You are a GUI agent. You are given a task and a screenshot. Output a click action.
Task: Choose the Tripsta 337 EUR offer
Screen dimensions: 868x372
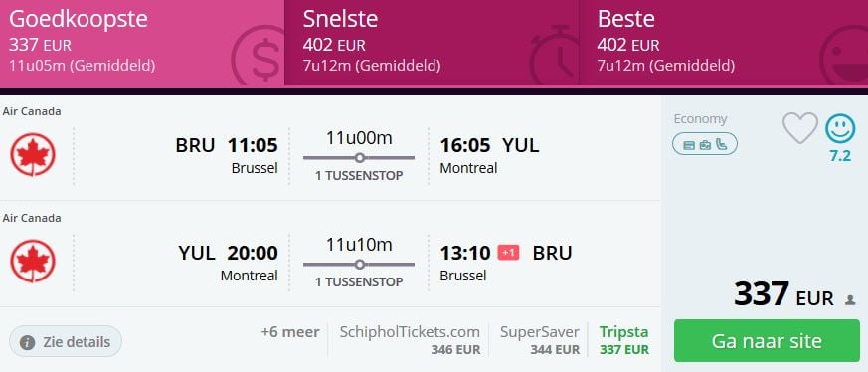pos(623,340)
